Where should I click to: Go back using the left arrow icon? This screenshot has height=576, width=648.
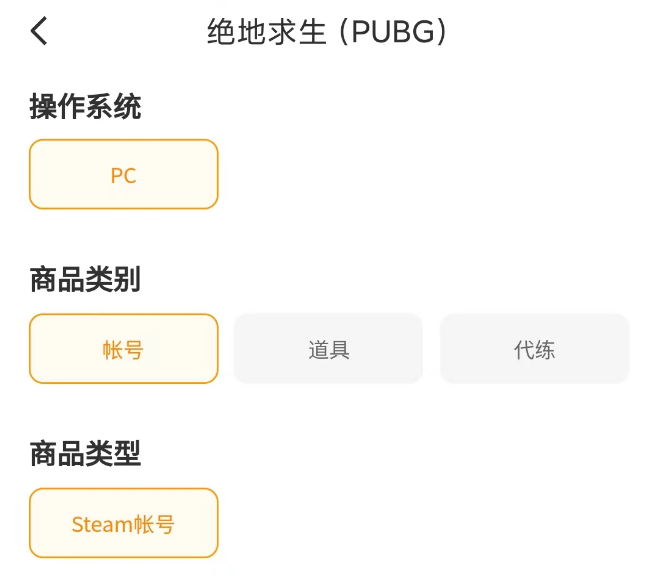click(x=39, y=31)
